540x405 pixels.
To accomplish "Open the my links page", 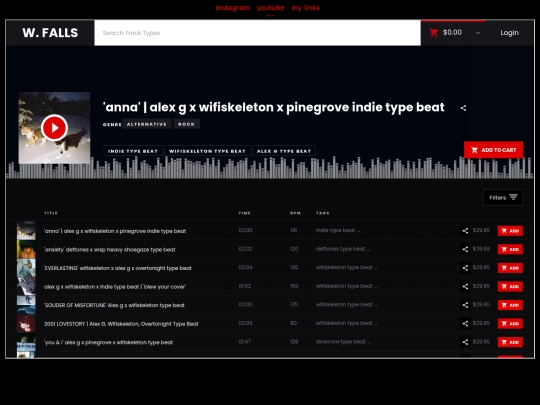I will tap(305, 8).
